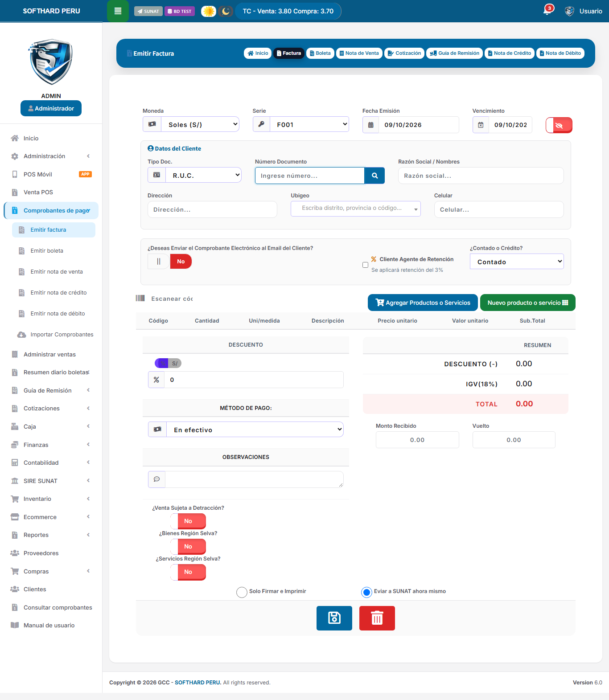Open Administrar ventas in sidebar
This screenshot has width=609, height=700.
pos(51,354)
